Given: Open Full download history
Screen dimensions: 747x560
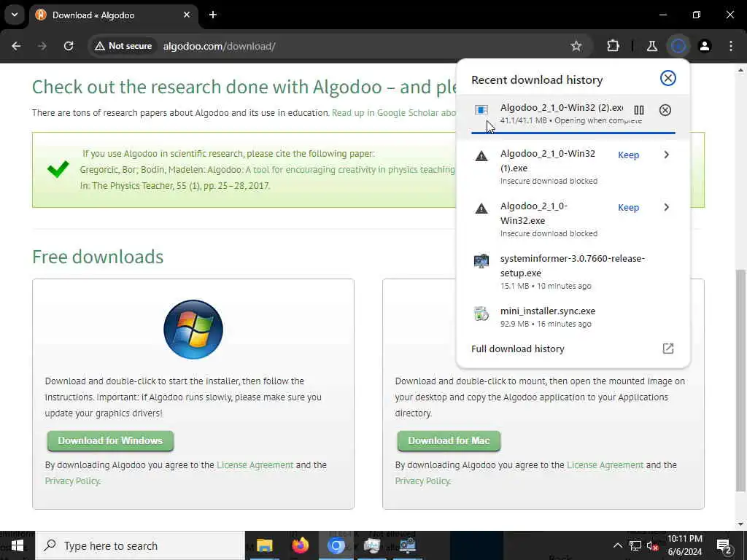Looking at the screenshot, I should (x=573, y=349).
